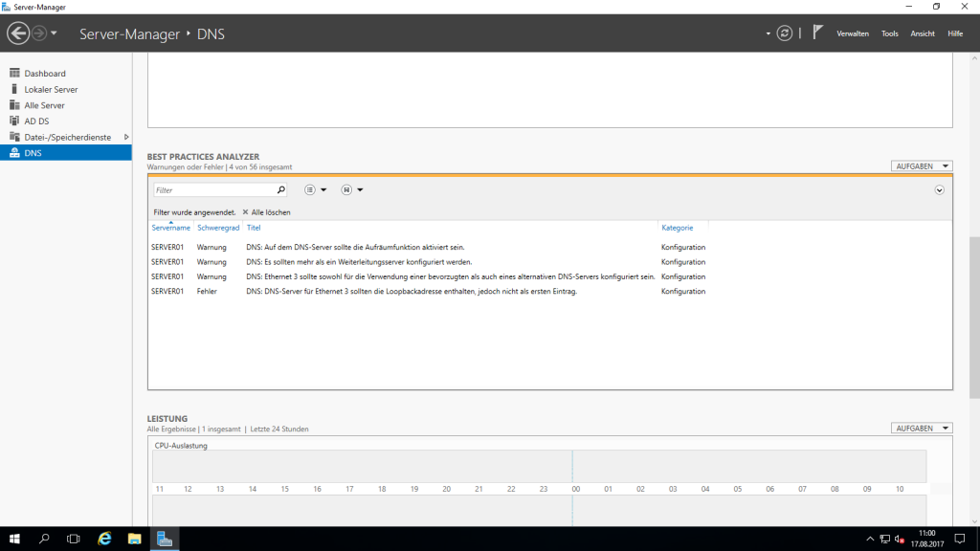Expand the Datei-/Speicherdienste arrow
The image size is (980, 551).
coord(126,137)
